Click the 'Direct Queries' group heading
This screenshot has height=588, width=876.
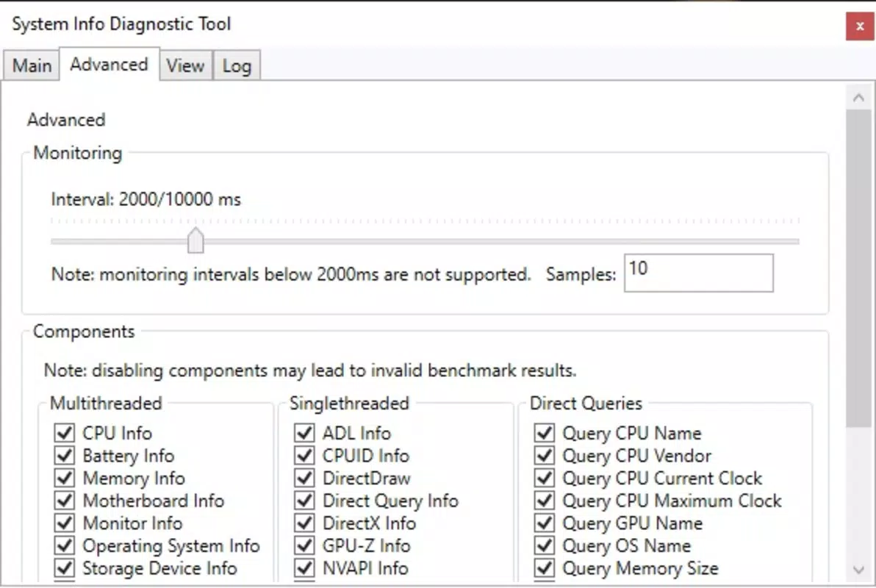click(x=586, y=403)
